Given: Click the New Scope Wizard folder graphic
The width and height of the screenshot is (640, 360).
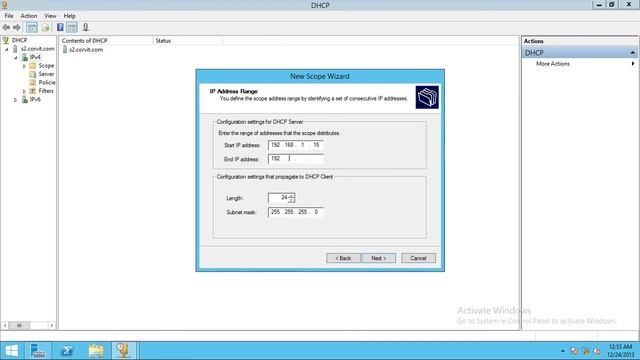Looking at the screenshot, I should pos(427,97).
